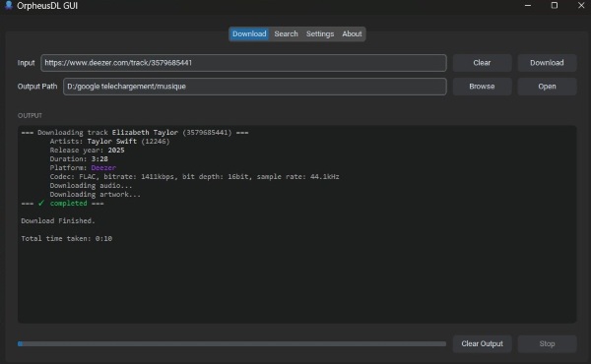The image size is (591, 364).
Task: Click the 'Artists: Taylor Swift (12246)' line
Action: coord(109,142)
